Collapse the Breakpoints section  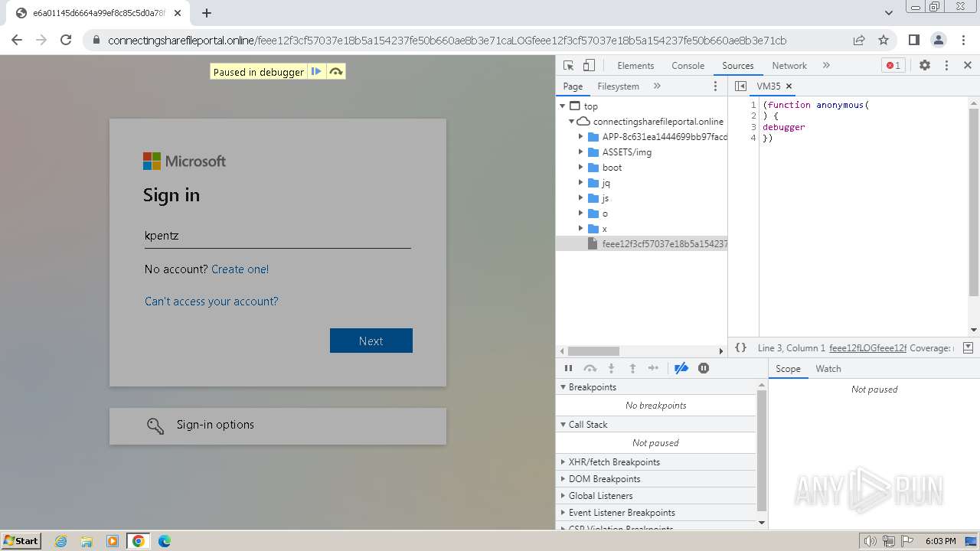[x=656, y=387]
